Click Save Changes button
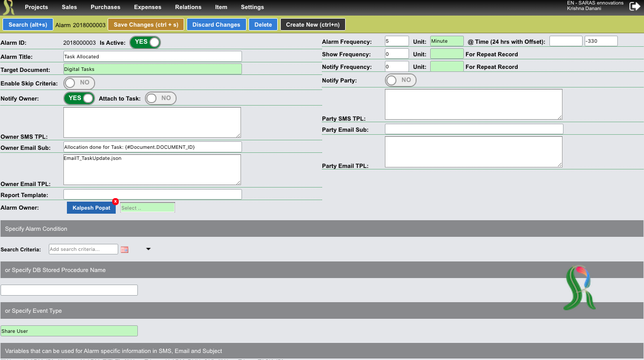This screenshot has height=360, width=644. pos(146,25)
